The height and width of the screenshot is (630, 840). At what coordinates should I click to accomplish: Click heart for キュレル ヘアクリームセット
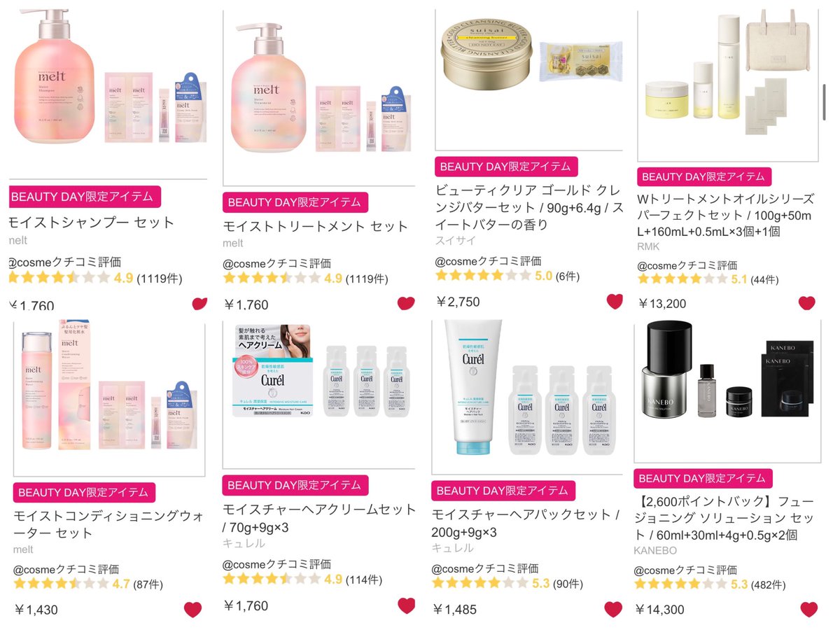[x=407, y=605]
